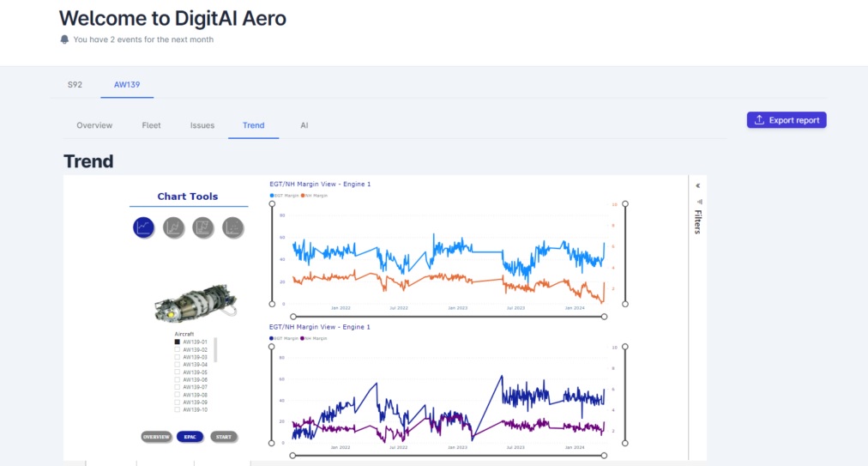Viewport: 868px width, 466px height.
Task: Click the bottom handle of the top chart's right axis slider
Action: pyautogui.click(x=625, y=304)
